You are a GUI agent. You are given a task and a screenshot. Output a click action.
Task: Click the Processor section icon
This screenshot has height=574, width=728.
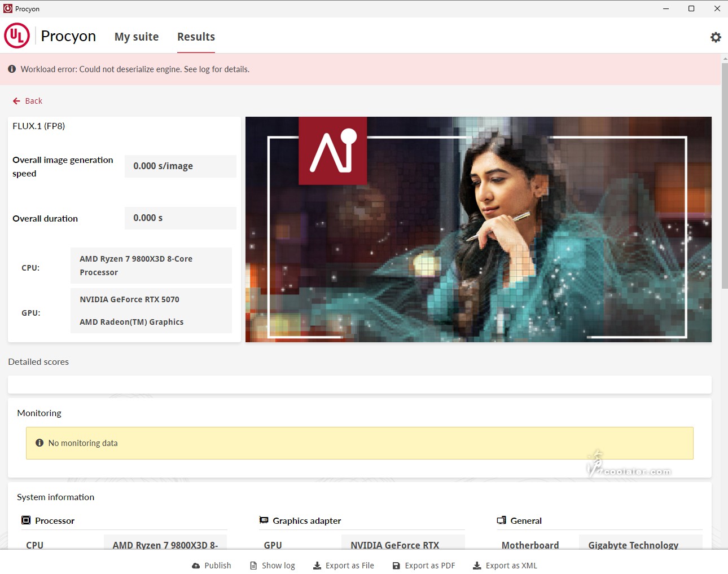pyautogui.click(x=26, y=520)
